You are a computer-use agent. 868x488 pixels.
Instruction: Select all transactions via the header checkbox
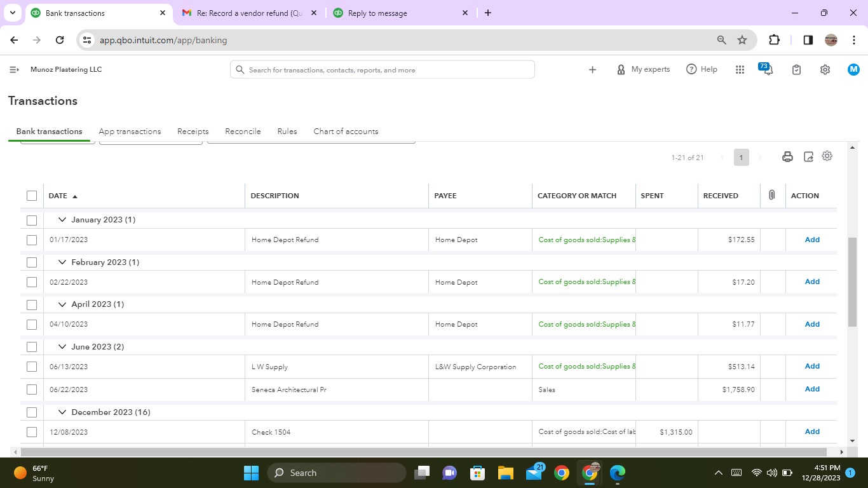[32, 196]
